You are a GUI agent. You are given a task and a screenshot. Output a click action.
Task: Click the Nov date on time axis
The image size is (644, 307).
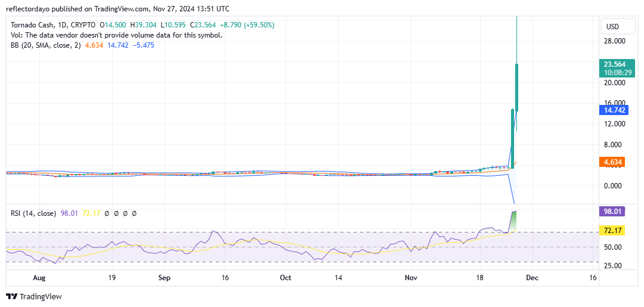pyautogui.click(x=411, y=278)
